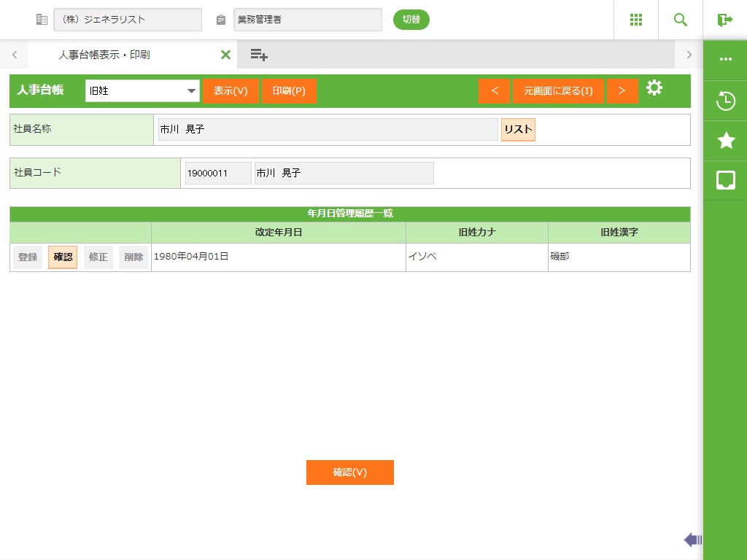Image resolution: width=747 pixels, height=560 pixels.
Task: Click the 改定年月日 column header
Action: (x=279, y=233)
